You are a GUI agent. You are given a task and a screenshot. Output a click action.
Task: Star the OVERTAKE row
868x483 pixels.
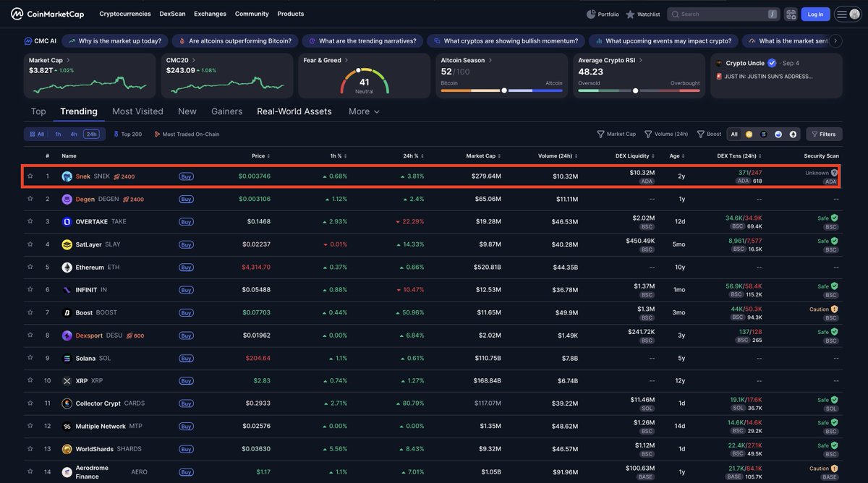click(x=30, y=221)
